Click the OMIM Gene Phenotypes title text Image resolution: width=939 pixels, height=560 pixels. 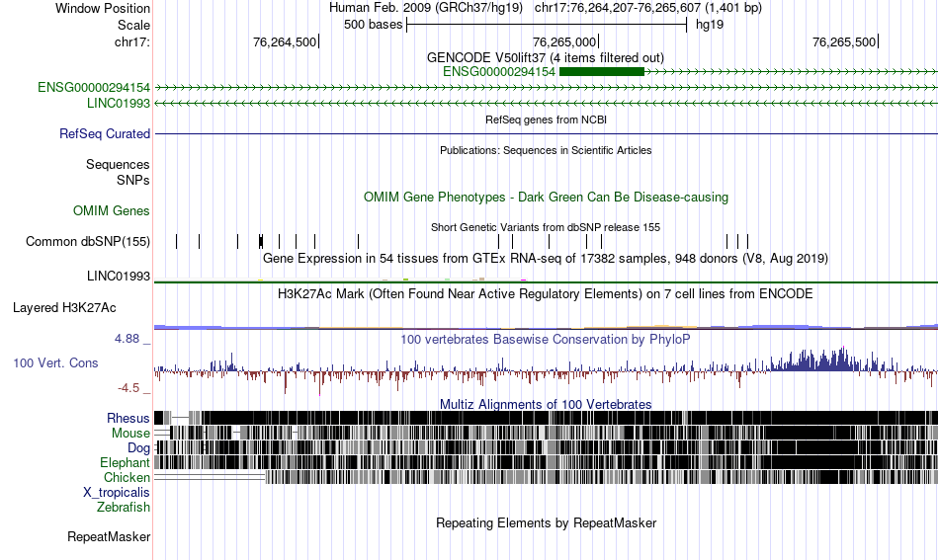(547, 197)
